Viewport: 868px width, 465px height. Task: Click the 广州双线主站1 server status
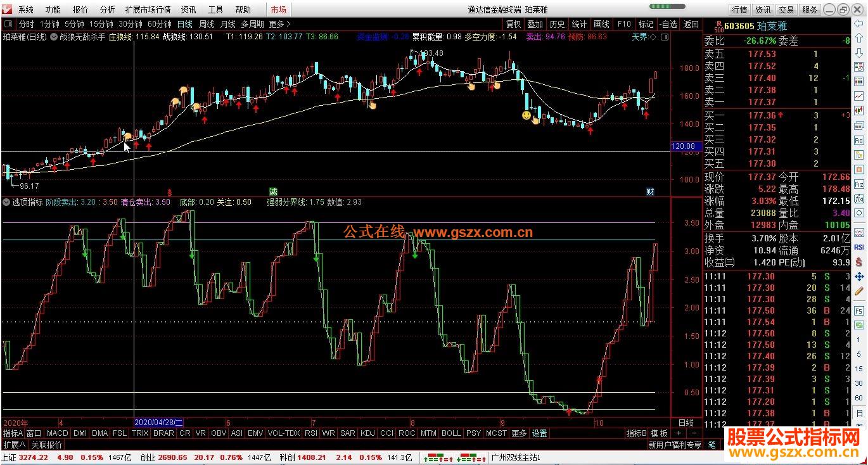tap(516, 457)
